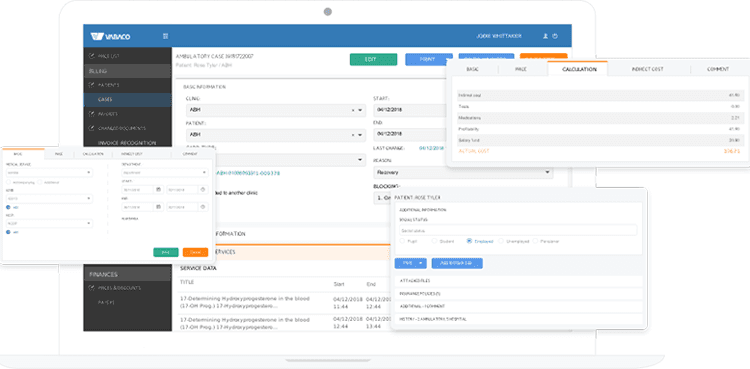Switch to Price tab in calculation panel
Viewport: 750px width, 369px height.
(x=520, y=69)
